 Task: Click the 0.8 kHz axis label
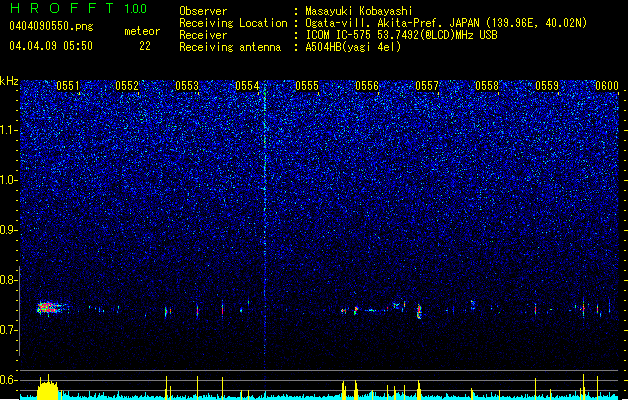8,280
